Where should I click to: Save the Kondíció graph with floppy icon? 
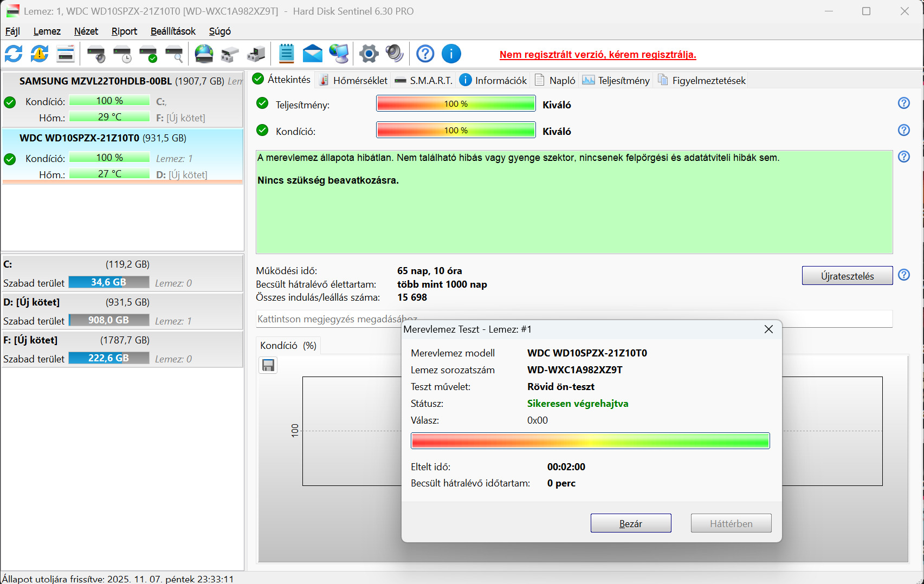[x=268, y=365]
